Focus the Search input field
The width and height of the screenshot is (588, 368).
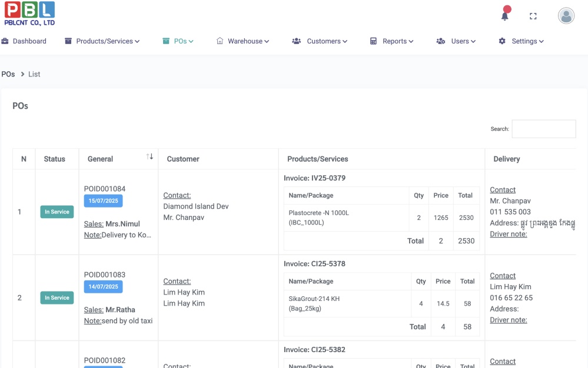click(x=543, y=129)
